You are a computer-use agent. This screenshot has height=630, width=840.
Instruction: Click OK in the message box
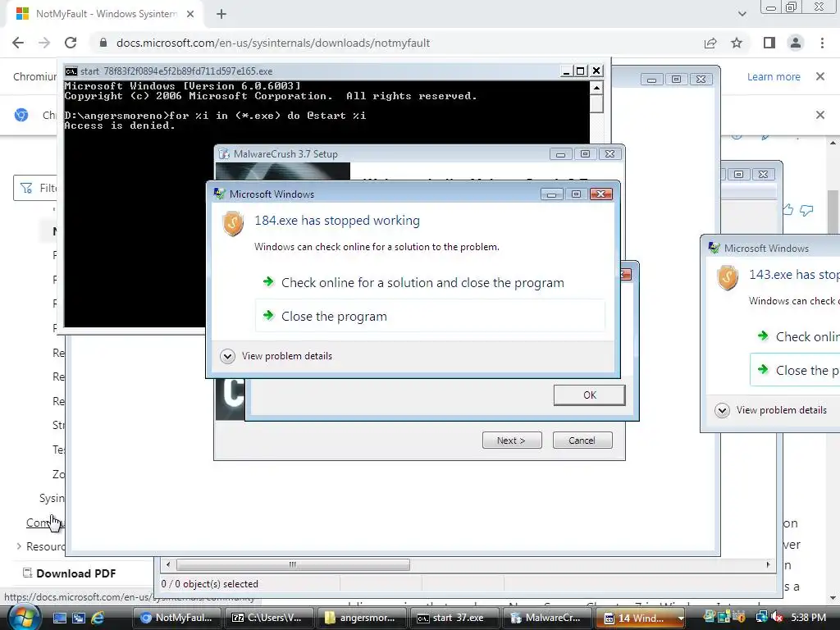click(x=589, y=395)
